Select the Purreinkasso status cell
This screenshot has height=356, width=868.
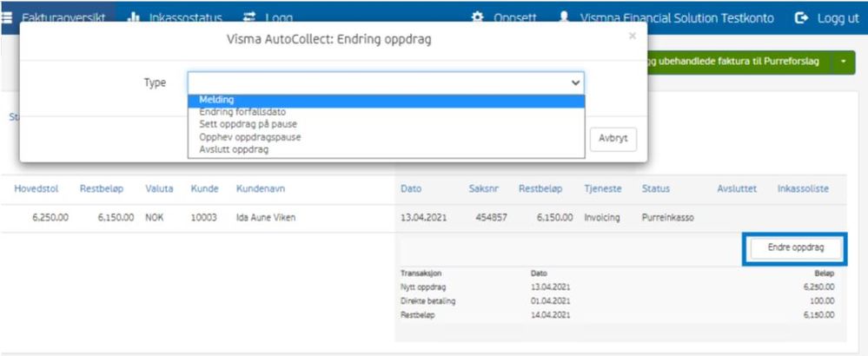[667, 218]
